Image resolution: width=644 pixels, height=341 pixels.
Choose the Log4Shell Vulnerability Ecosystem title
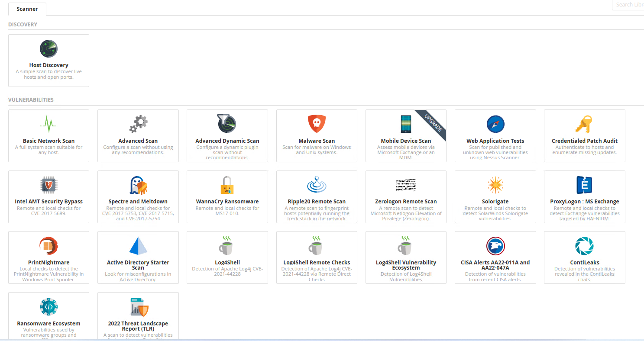point(406,265)
